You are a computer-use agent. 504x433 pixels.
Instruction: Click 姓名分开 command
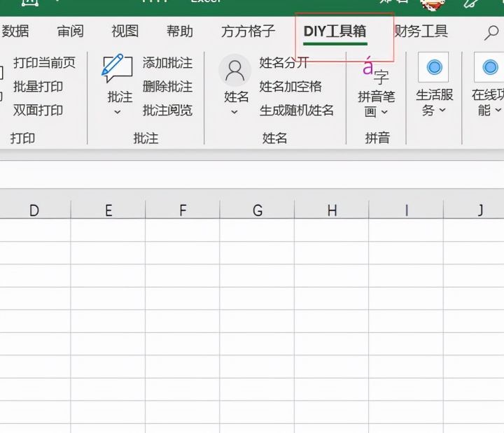[x=283, y=63]
